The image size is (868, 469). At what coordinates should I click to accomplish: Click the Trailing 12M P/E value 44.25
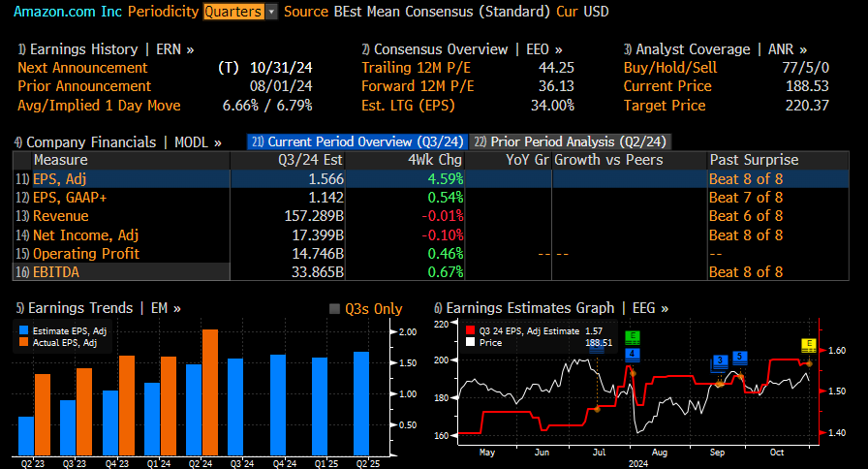click(556, 68)
